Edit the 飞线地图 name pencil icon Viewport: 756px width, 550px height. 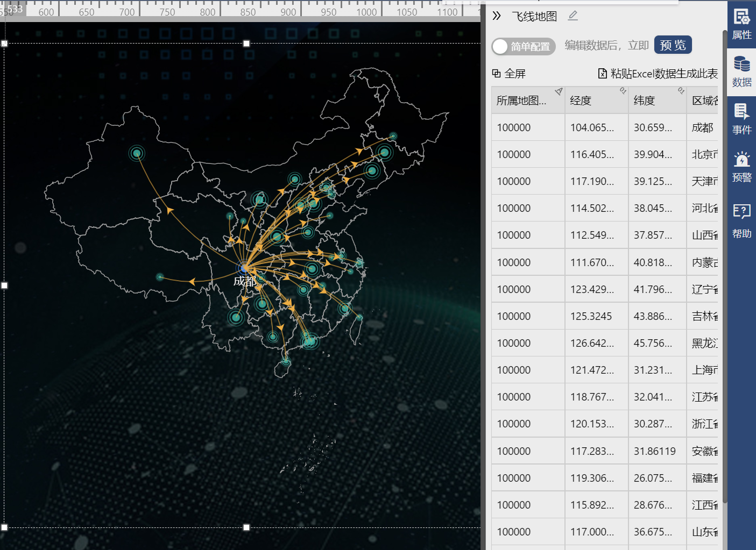(x=573, y=16)
